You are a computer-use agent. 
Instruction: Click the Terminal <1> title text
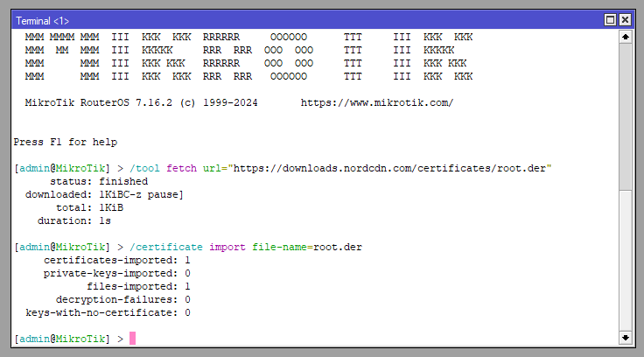pyautogui.click(x=42, y=20)
